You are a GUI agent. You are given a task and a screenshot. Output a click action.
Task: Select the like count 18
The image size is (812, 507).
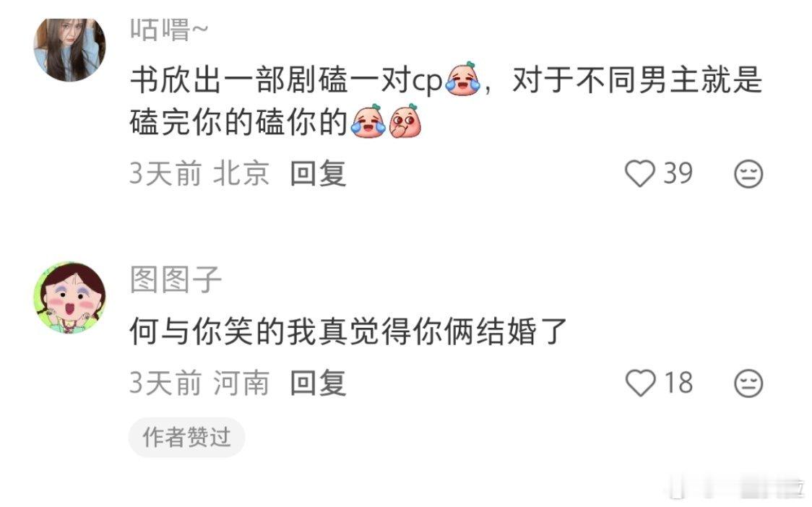click(678, 383)
